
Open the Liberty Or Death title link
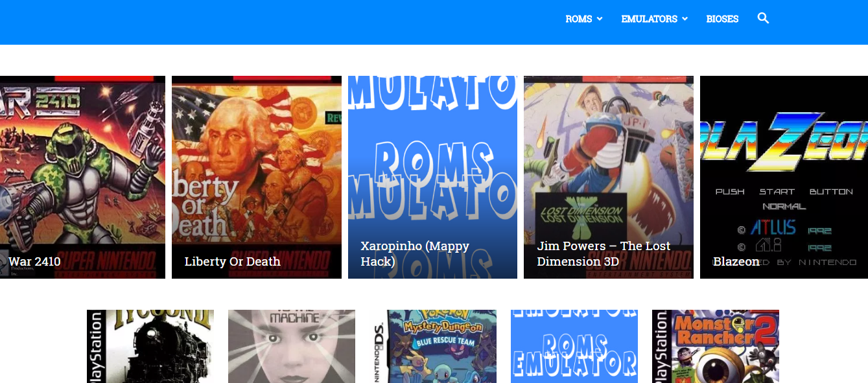click(x=233, y=261)
